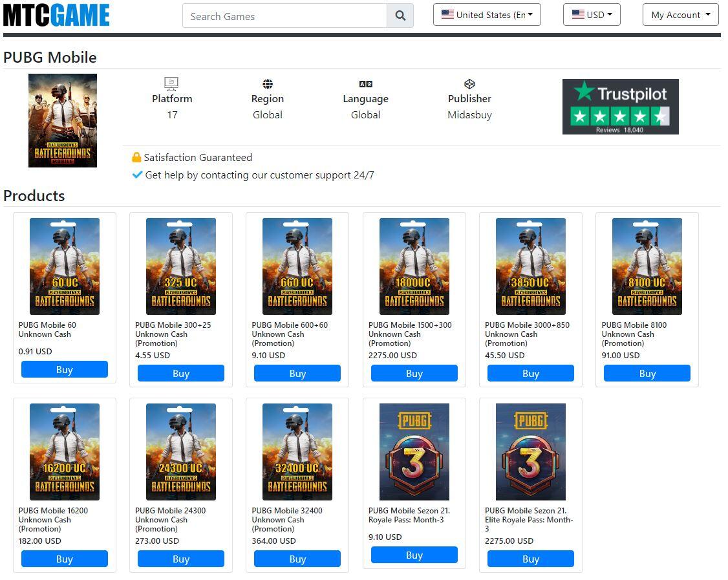
Task: Select the 0.91 USD price
Action: [36, 352]
